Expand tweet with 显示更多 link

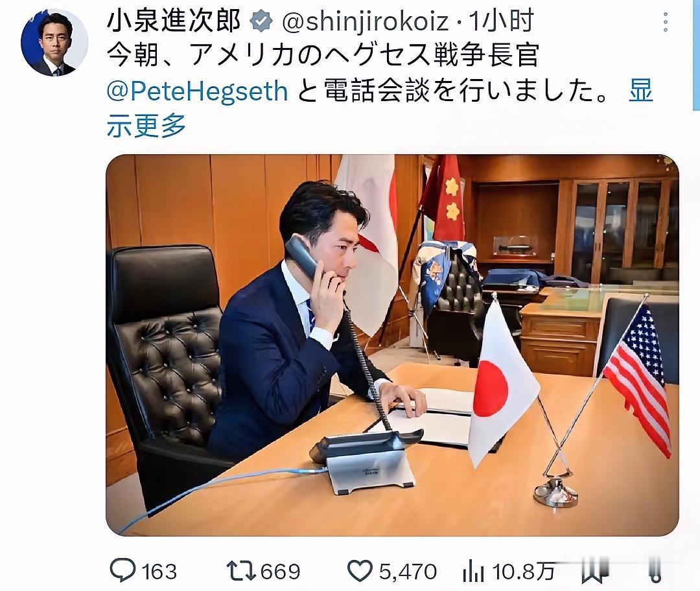pos(379,108)
